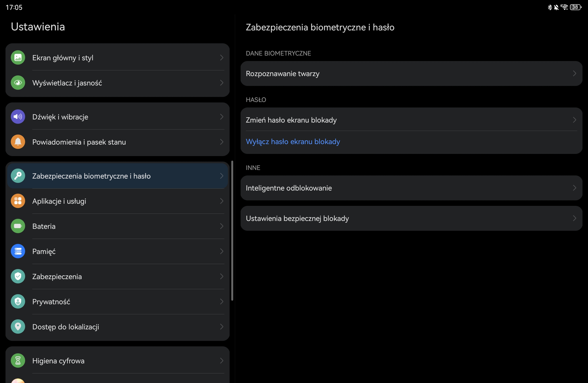The height and width of the screenshot is (383, 588).
Task: Tap the purple speaker icon for Dźwięk
Action: [x=18, y=117]
